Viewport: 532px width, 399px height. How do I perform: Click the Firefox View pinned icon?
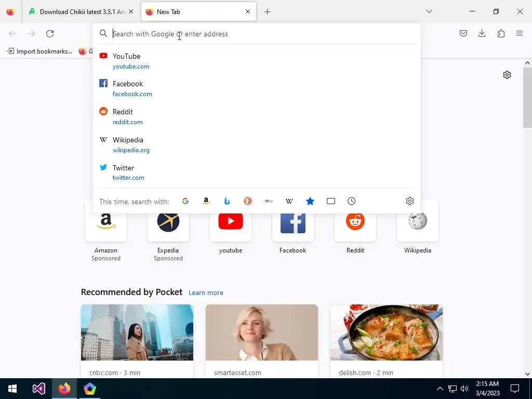[x=10, y=11]
